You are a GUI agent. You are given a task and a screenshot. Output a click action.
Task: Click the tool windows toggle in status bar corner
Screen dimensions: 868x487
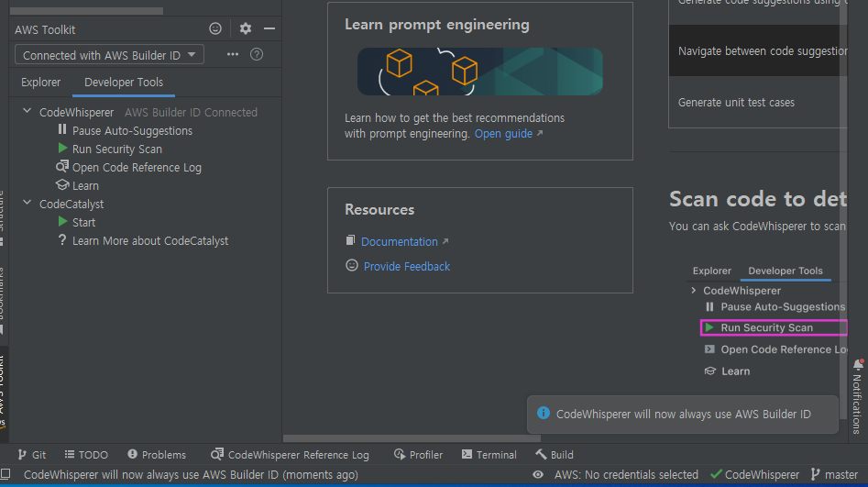point(5,474)
